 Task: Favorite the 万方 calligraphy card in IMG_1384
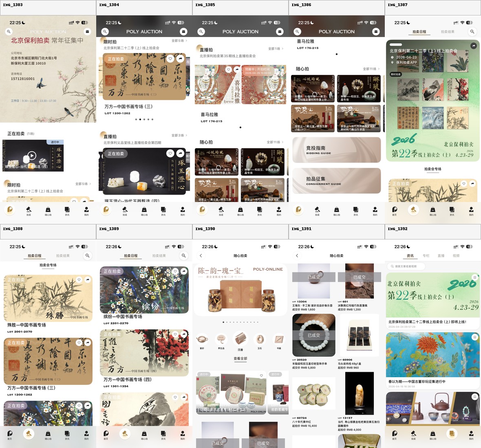pos(170,59)
